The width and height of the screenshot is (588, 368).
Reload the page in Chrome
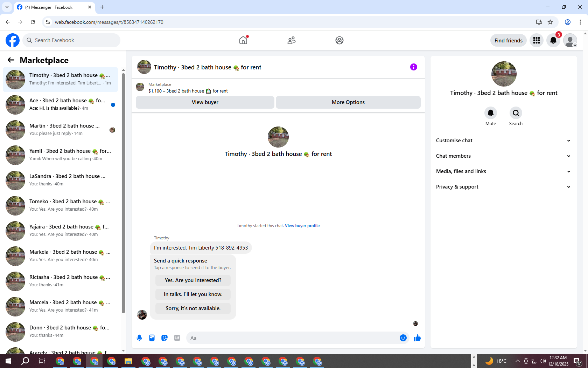(x=33, y=22)
